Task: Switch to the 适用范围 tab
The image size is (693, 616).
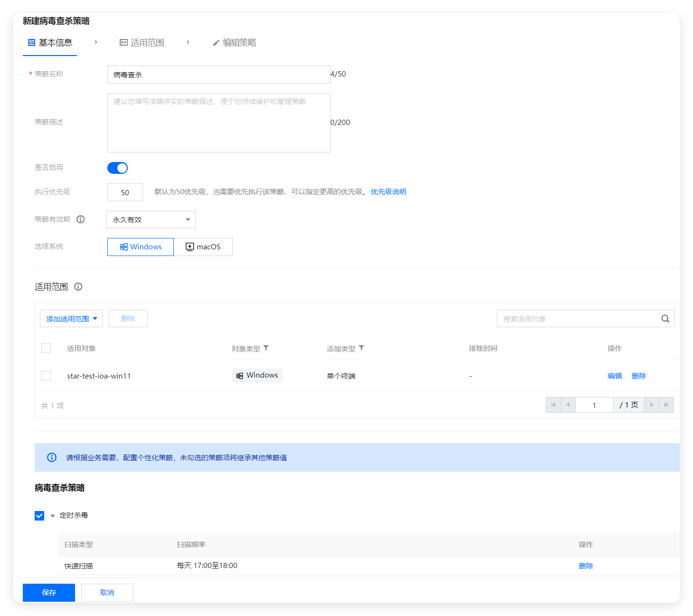Action: tap(142, 43)
